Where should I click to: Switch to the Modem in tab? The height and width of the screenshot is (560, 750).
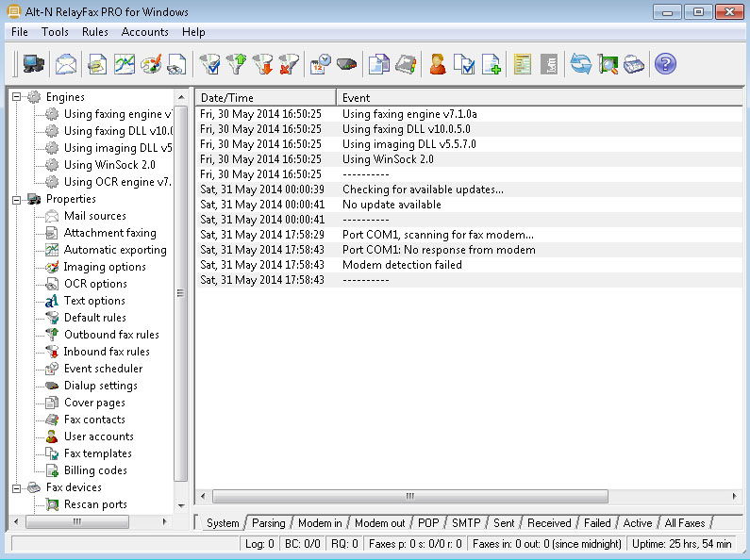(320, 522)
